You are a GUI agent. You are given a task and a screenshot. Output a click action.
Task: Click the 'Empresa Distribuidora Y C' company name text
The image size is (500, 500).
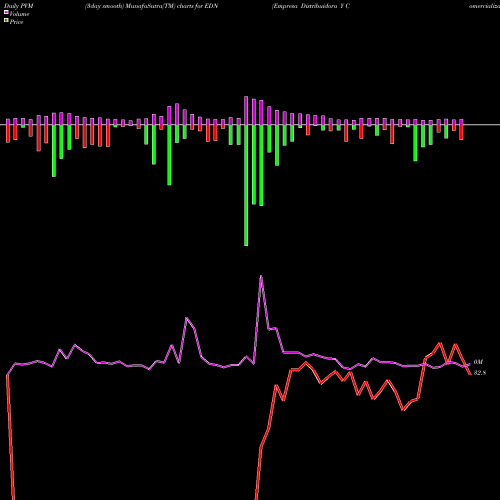[311, 6]
